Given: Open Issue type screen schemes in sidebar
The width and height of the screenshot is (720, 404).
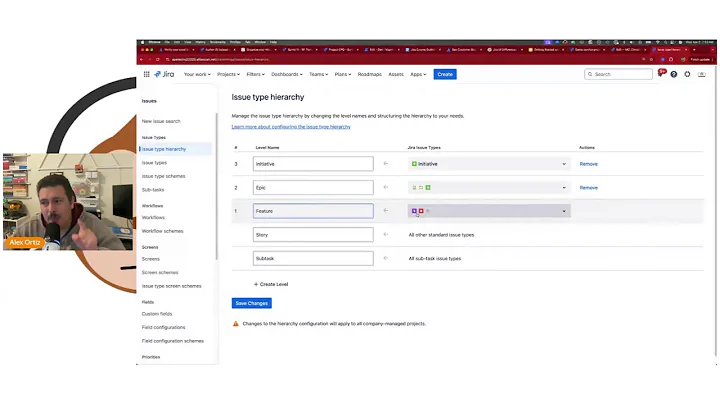Looking at the screenshot, I should coord(172,286).
